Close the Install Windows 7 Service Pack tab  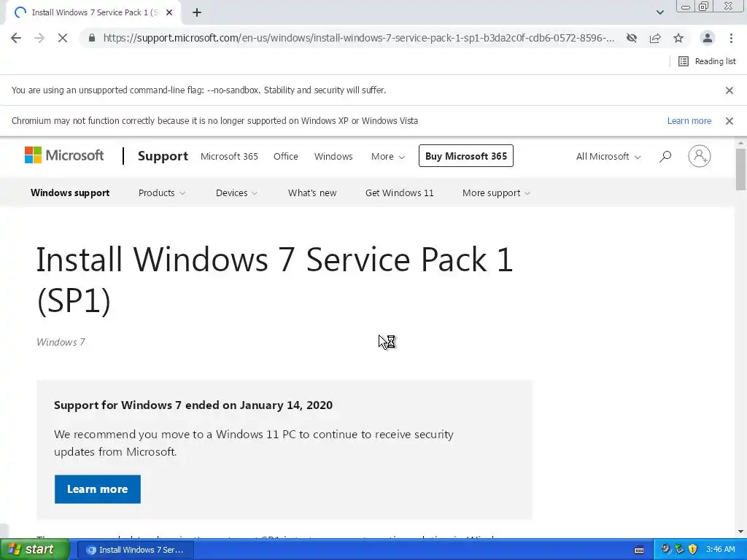(x=169, y=12)
